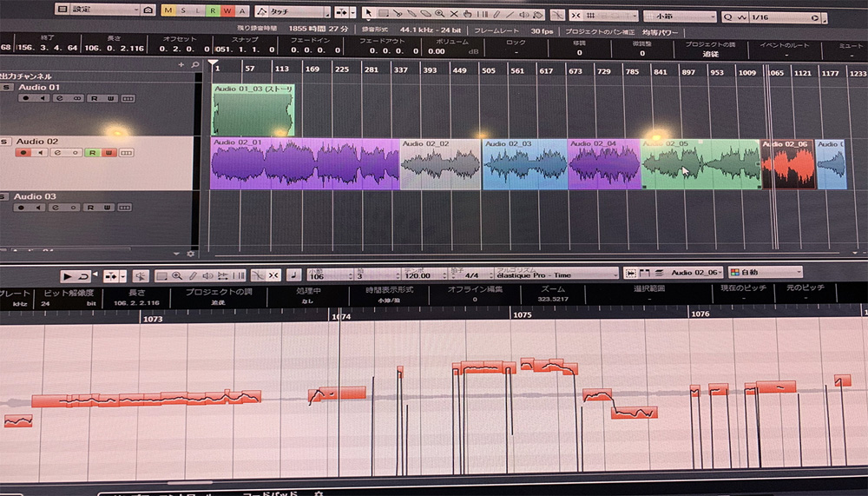This screenshot has height=496, width=868.
Task: Toggle global Mute state button M
Action: 168,10
